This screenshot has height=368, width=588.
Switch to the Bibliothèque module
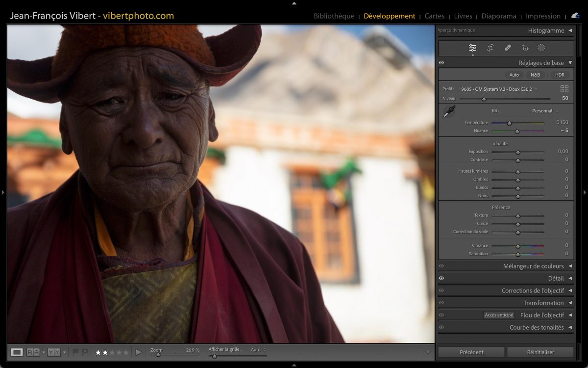pyautogui.click(x=334, y=16)
